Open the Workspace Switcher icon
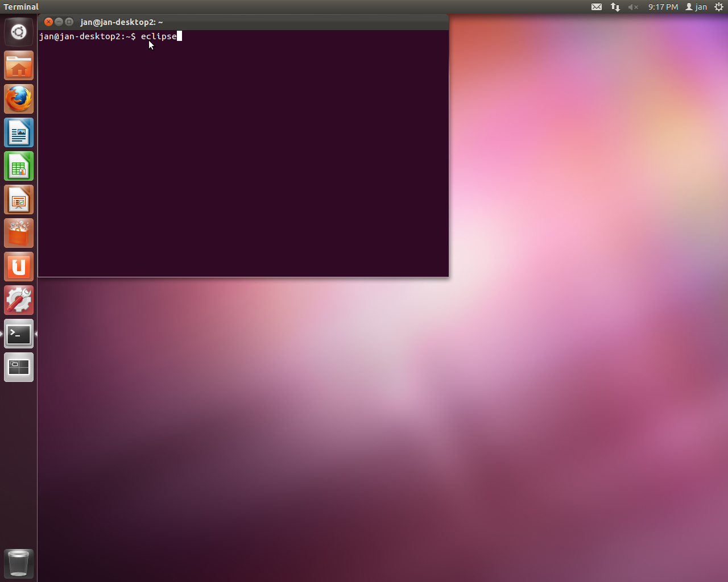 coord(19,367)
